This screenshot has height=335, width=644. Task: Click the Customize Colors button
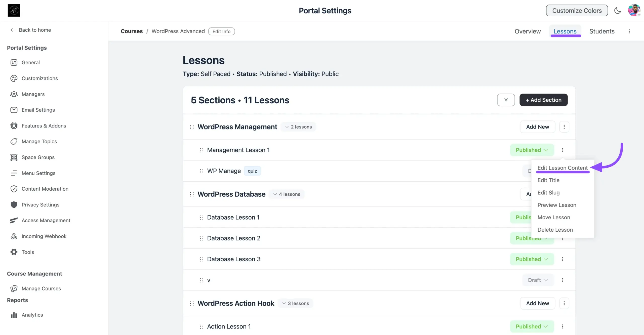[x=577, y=10]
